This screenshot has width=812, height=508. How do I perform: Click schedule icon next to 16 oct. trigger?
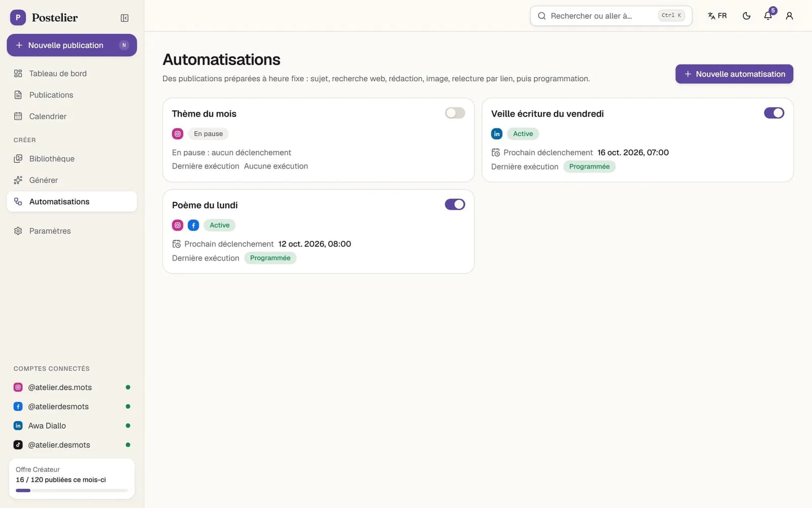(496, 152)
